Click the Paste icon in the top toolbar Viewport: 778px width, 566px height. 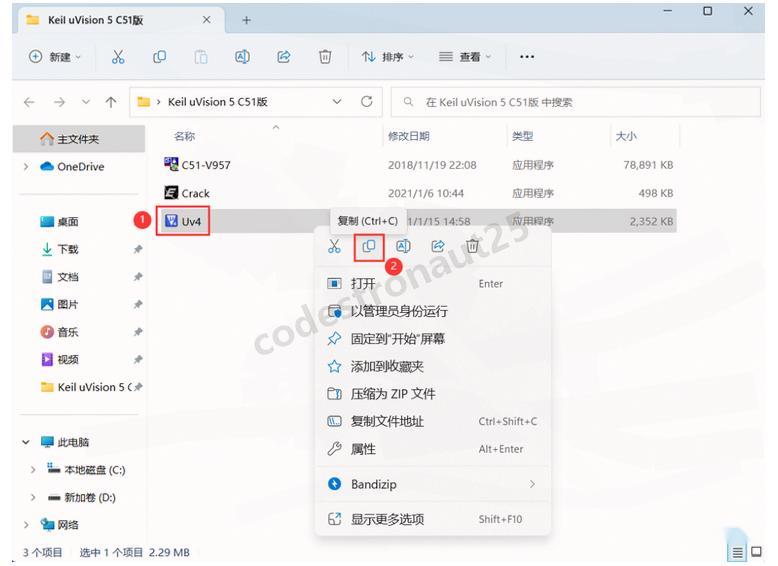[x=200, y=57]
